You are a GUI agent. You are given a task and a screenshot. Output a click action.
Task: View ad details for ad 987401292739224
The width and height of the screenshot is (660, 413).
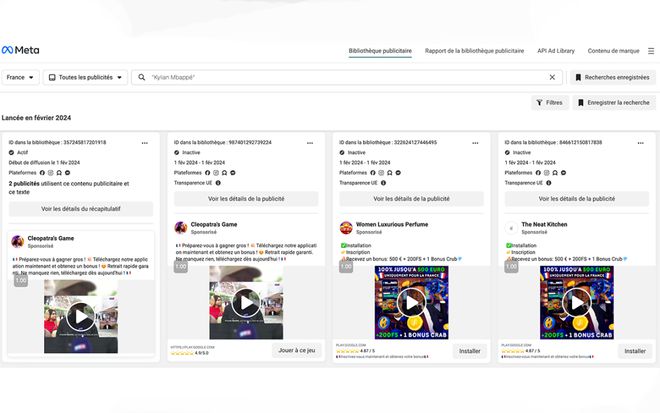coord(246,198)
